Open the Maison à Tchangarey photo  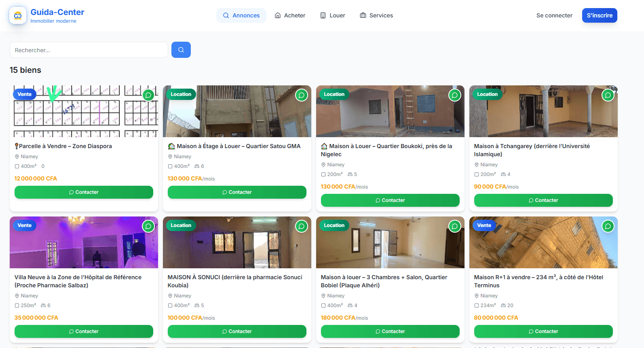(543, 111)
